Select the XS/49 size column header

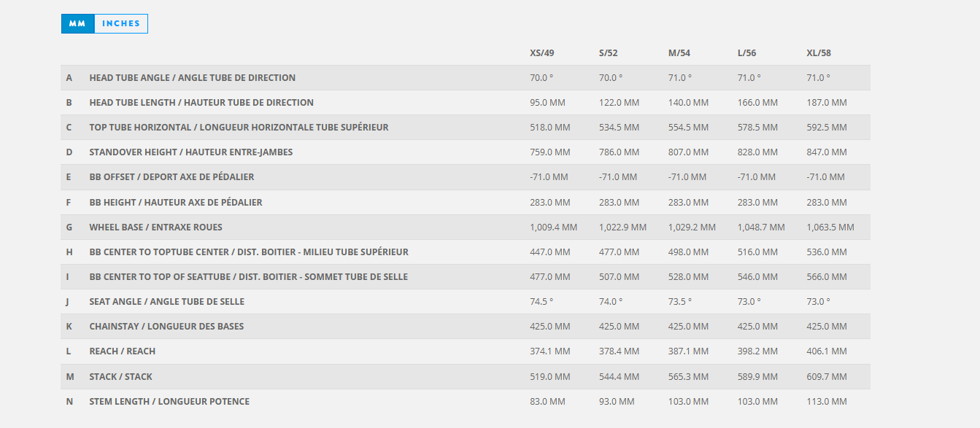click(542, 53)
